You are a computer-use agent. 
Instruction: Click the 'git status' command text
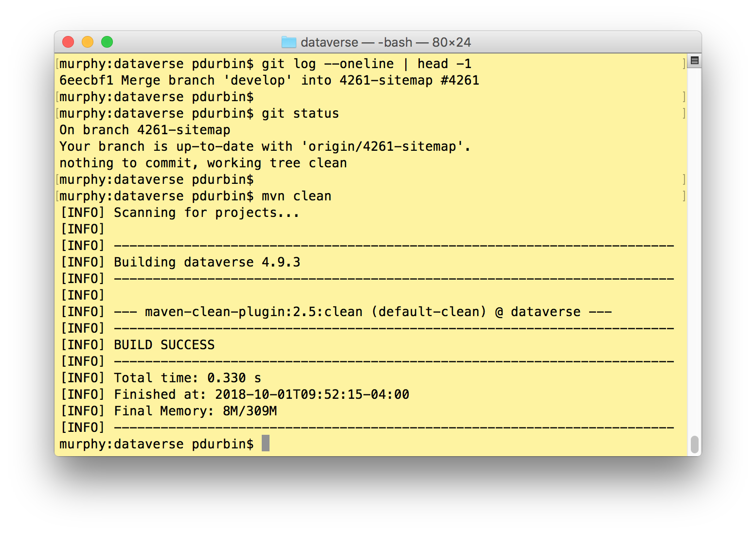point(300,114)
